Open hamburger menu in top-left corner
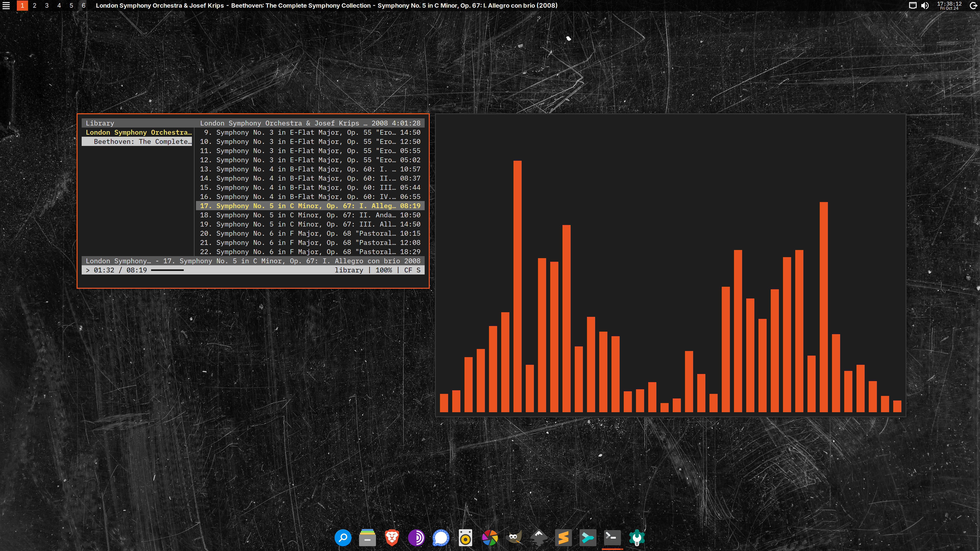The height and width of the screenshot is (551, 980). coord(6,5)
